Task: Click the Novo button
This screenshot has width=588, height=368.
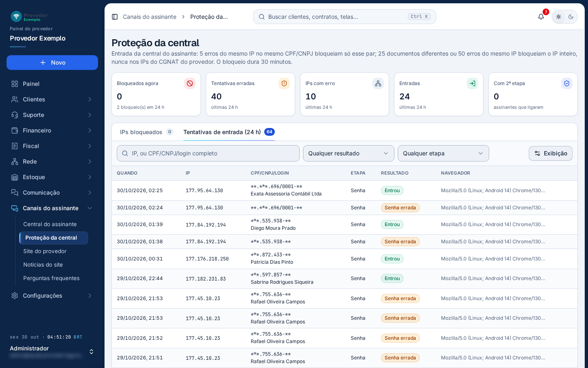Action: click(x=52, y=63)
